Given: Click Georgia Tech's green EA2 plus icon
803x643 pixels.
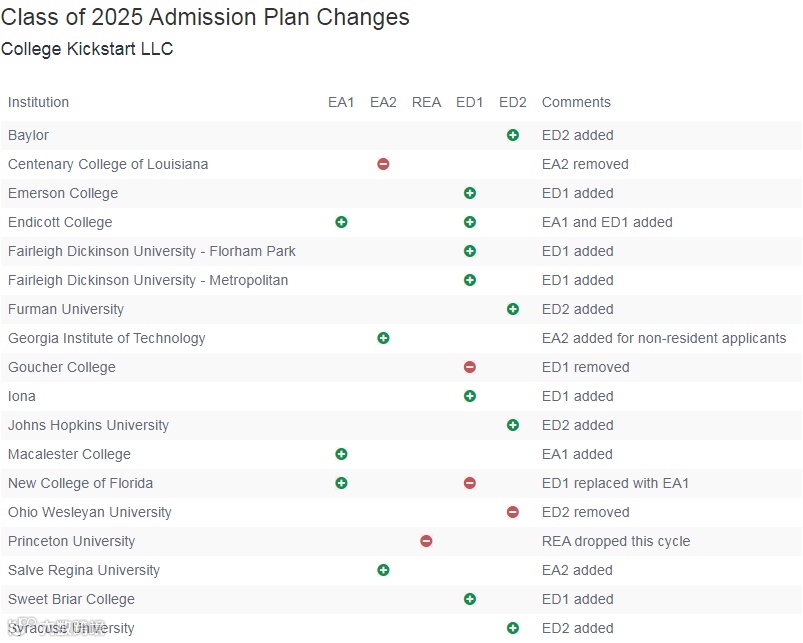Looking at the screenshot, I should [383, 338].
